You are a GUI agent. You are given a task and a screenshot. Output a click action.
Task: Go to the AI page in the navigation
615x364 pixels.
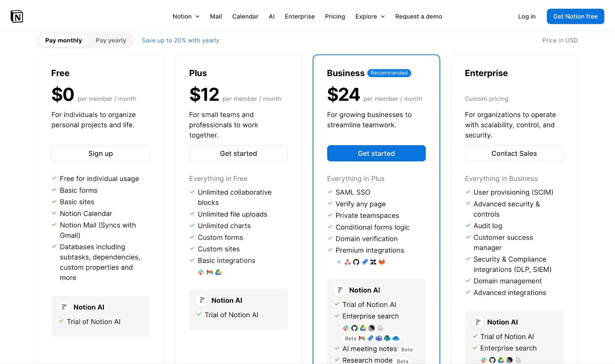click(272, 17)
